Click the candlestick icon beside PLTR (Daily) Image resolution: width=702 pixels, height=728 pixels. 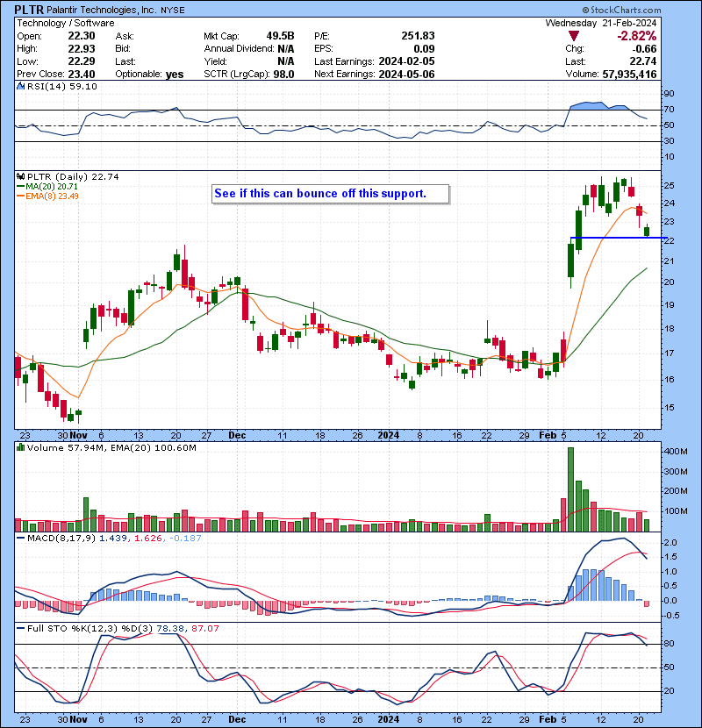click(x=20, y=176)
